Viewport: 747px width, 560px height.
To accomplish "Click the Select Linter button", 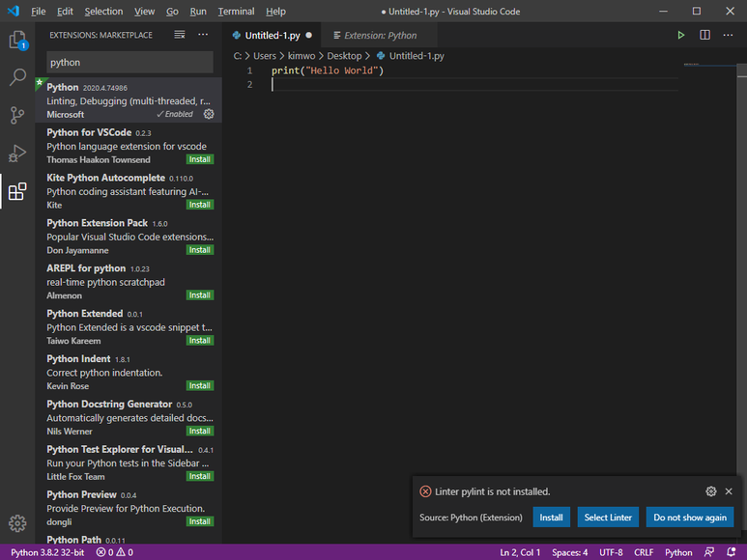I will click(608, 518).
